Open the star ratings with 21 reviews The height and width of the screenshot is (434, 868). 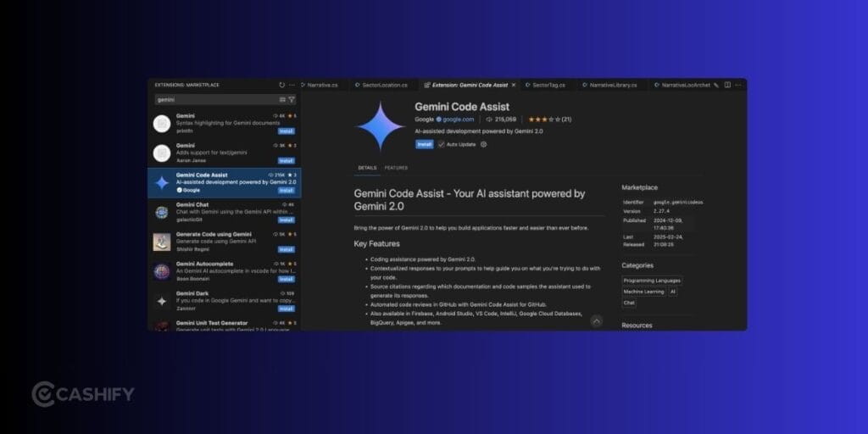(x=549, y=119)
